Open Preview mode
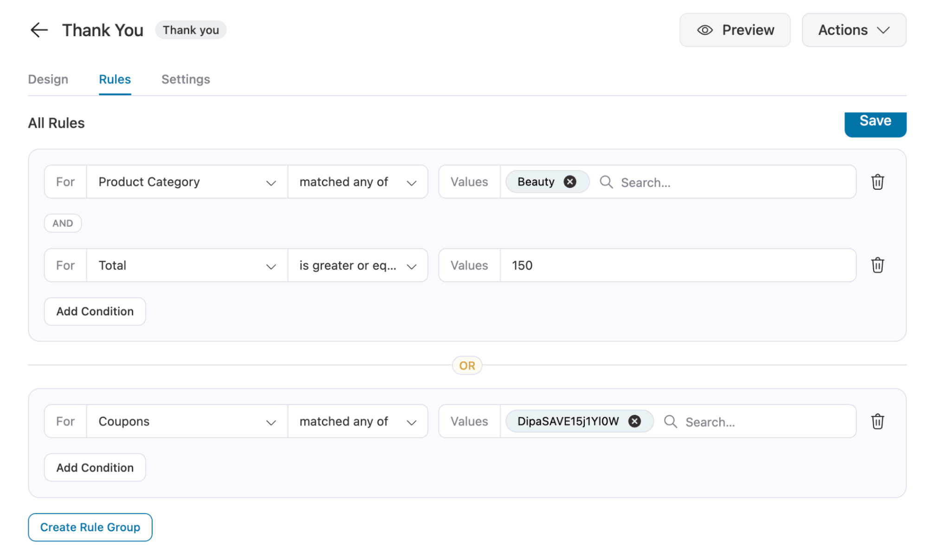The height and width of the screenshot is (560, 927). [x=737, y=29]
